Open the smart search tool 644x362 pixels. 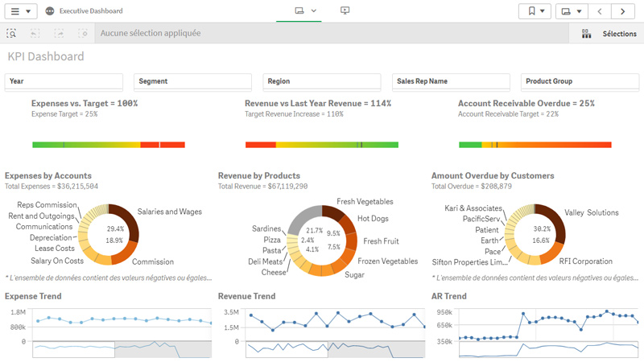click(x=11, y=33)
